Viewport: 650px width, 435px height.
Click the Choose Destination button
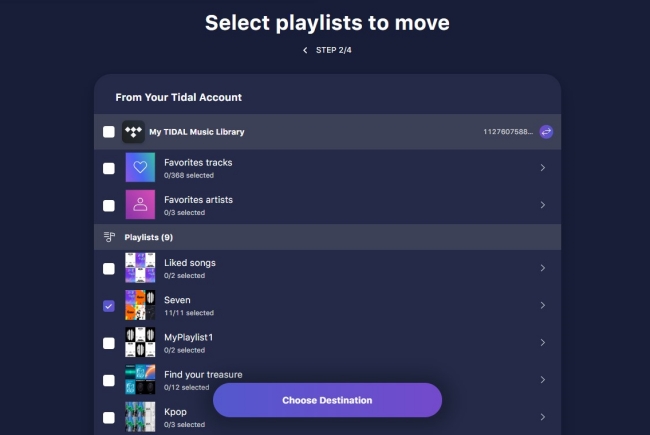327,400
